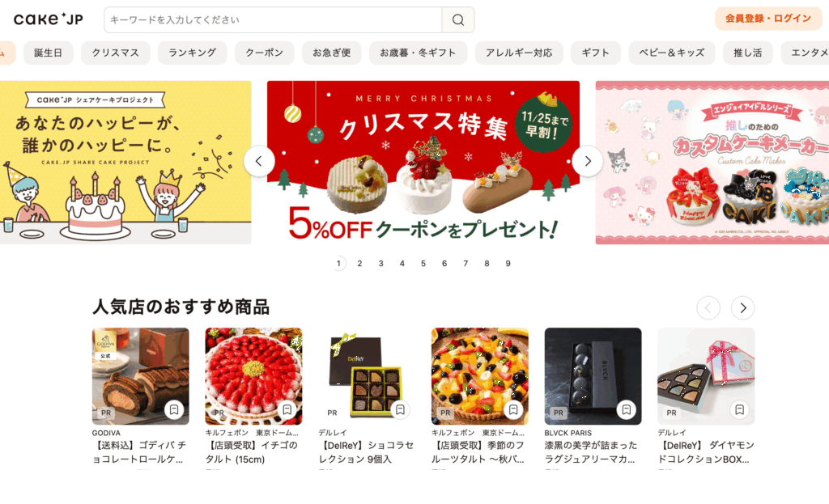829x504 pixels.
Task: Bookmark the strawberry tart product
Action: click(x=287, y=409)
